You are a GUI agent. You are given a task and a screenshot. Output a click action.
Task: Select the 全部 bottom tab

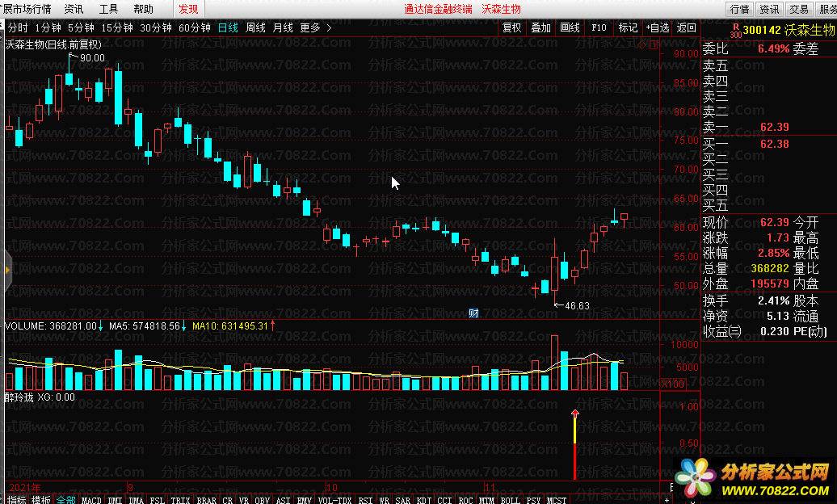[x=65, y=500]
